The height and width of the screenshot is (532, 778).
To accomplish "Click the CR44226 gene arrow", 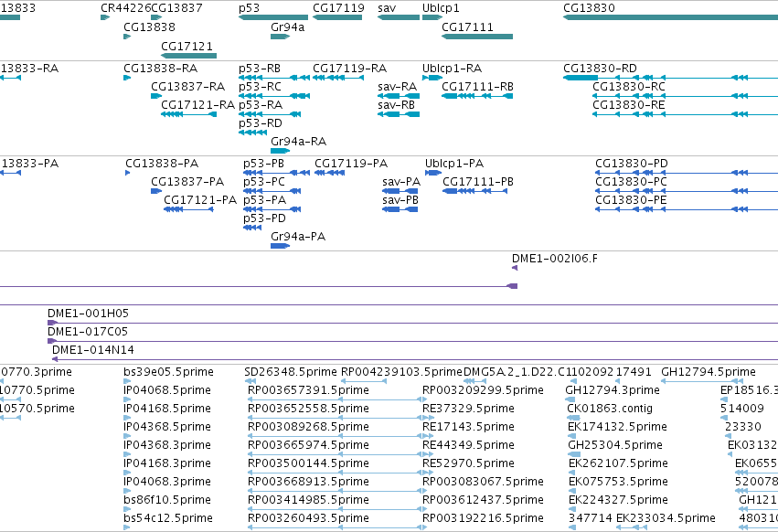I will [105, 17].
